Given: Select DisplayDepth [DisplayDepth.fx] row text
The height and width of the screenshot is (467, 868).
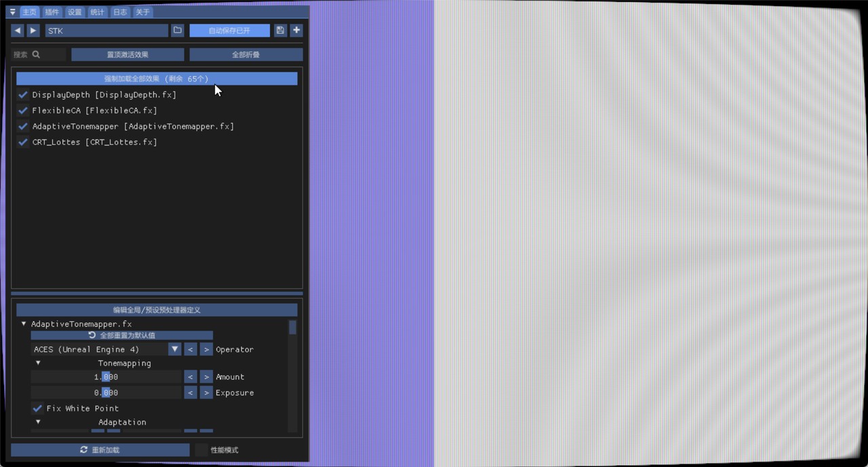Looking at the screenshot, I should [x=104, y=95].
